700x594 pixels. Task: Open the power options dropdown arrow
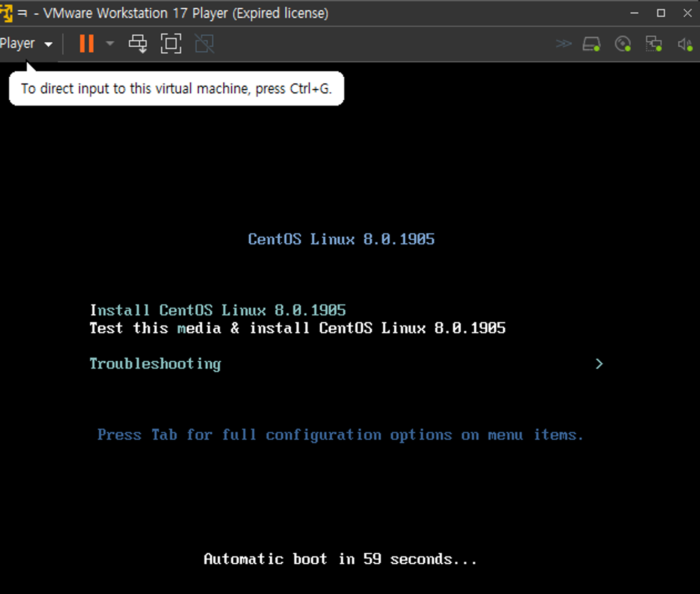pyautogui.click(x=110, y=43)
